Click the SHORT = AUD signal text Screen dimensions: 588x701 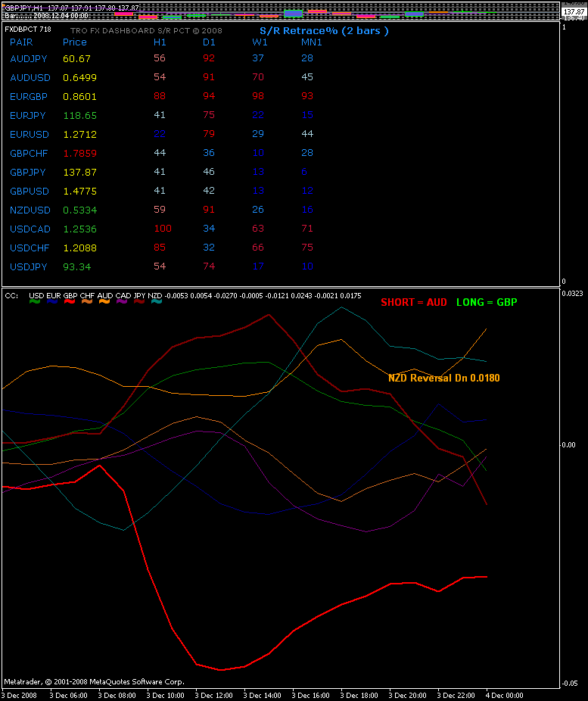coord(414,302)
